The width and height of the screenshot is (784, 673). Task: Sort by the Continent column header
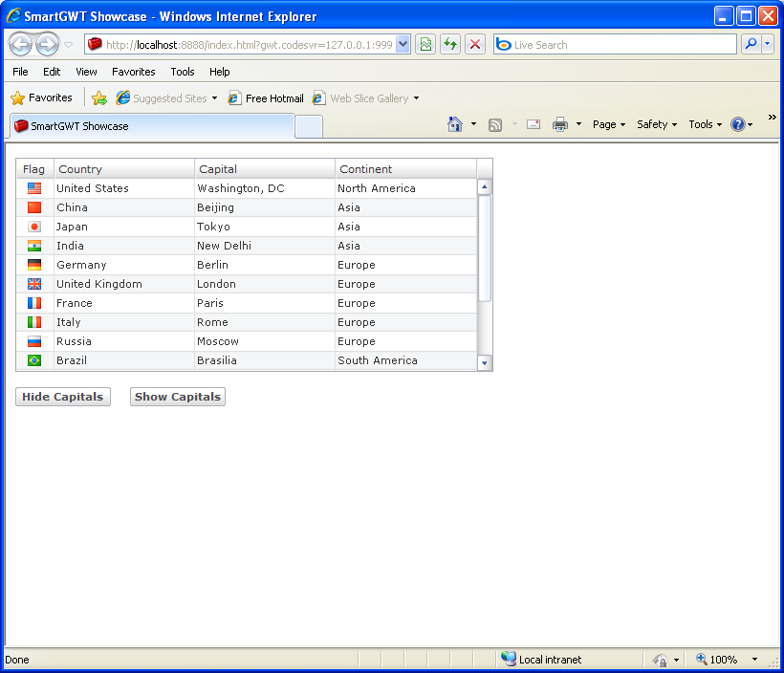405,169
